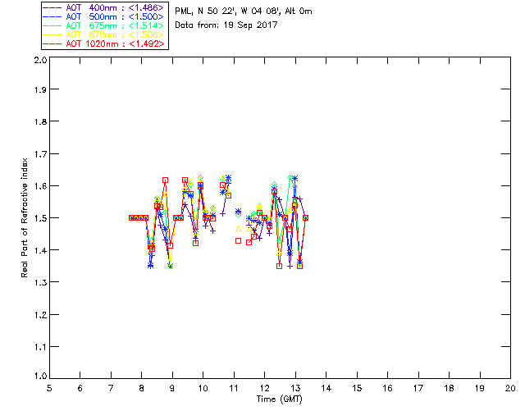
Task: Click the isolated blue asterisk marker just after 11 GMT
Action: pyautogui.click(x=238, y=212)
